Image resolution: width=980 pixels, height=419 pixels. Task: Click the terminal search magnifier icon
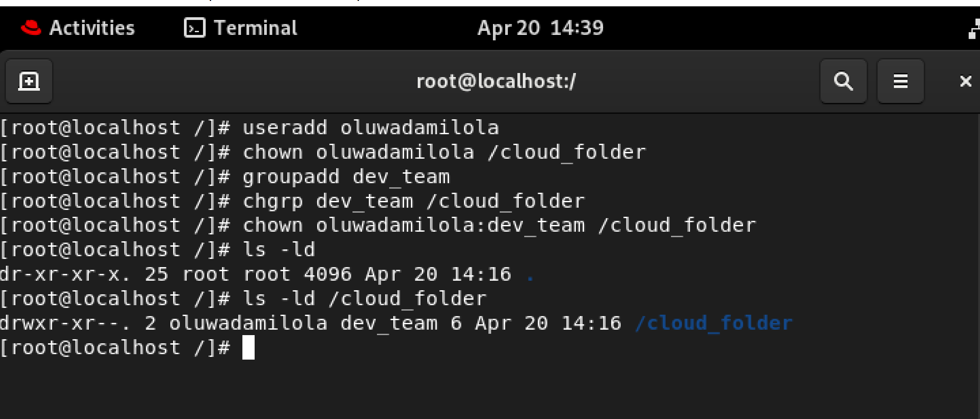pos(844,82)
